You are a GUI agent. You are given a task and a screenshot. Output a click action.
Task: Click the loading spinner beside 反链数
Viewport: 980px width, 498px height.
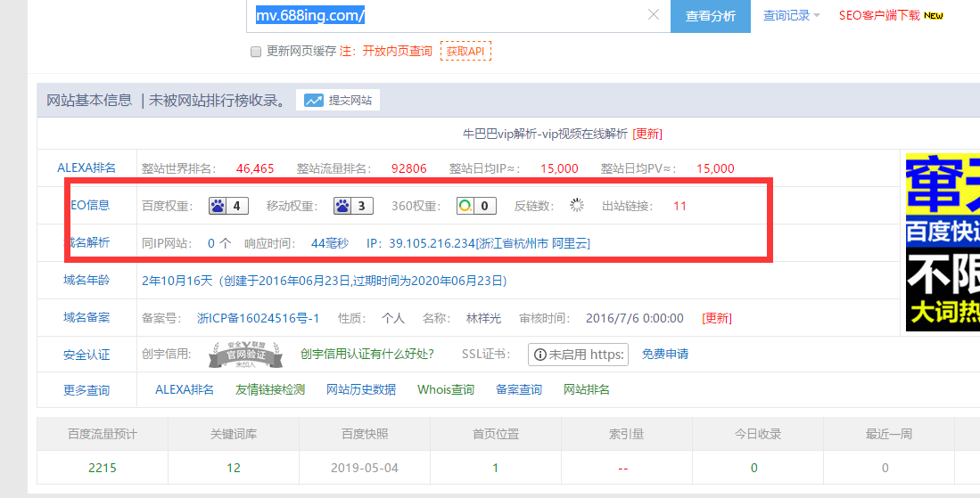pos(577,205)
